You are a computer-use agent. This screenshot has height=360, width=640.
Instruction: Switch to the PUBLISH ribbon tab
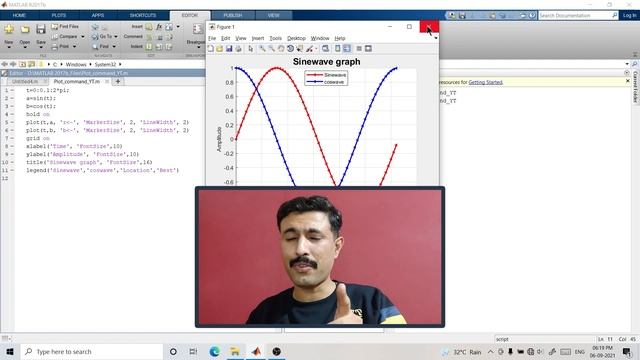point(233,16)
